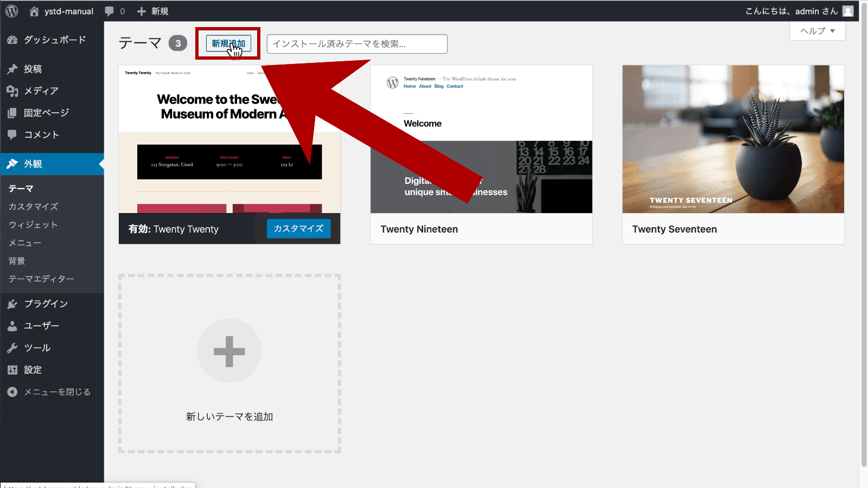
Task: Click the 設定 settings icon
Action: [x=12, y=370]
